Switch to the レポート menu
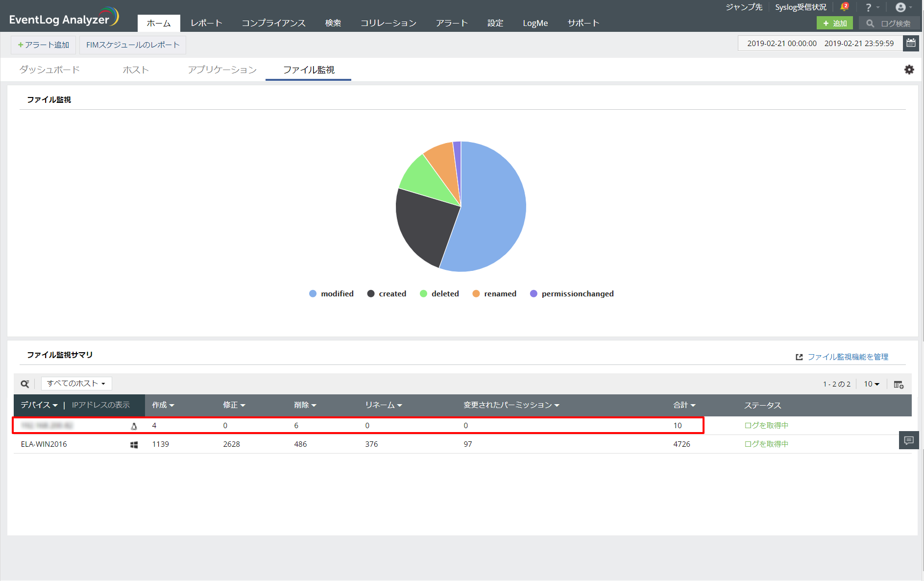This screenshot has height=581, width=924. (206, 23)
